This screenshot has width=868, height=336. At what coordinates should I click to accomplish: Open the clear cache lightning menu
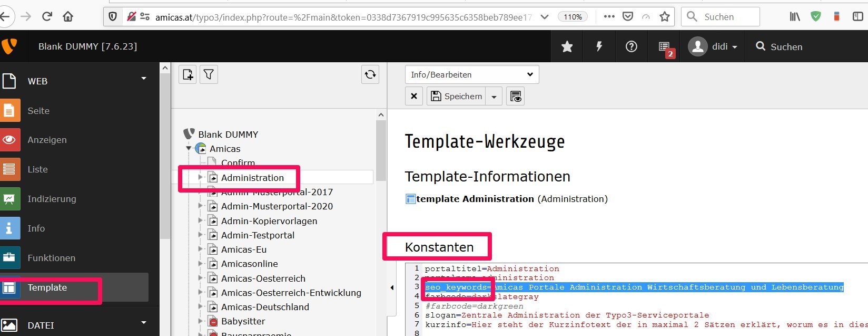click(x=599, y=47)
